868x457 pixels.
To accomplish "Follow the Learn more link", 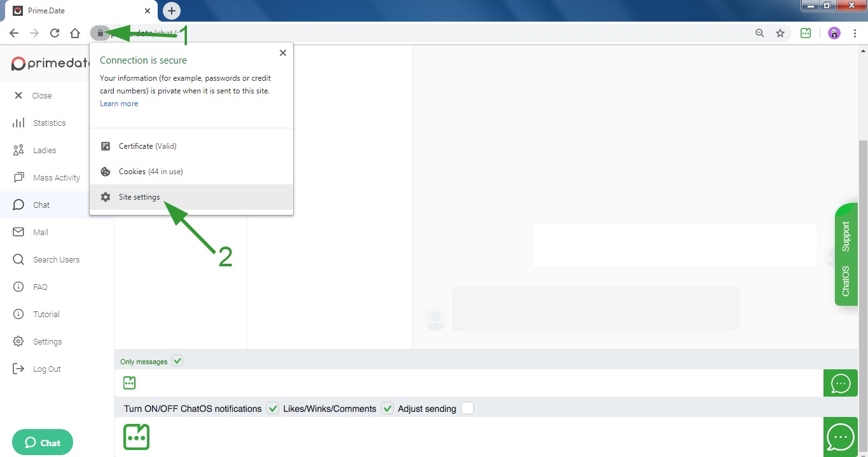I will pyautogui.click(x=119, y=104).
